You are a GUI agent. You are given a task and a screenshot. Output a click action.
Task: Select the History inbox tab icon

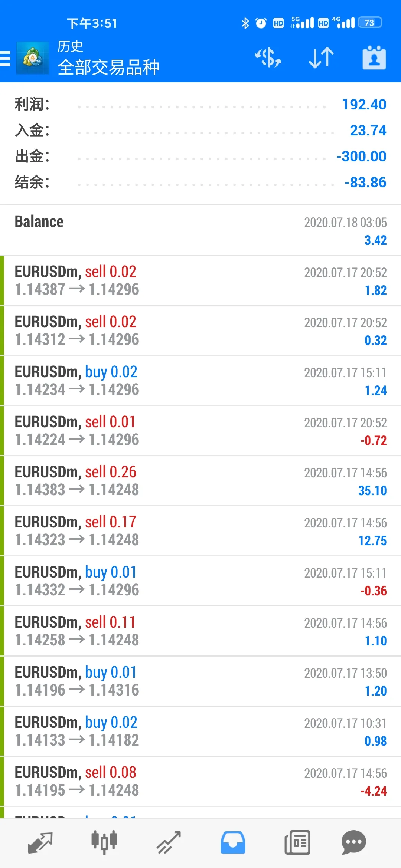pyautogui.click(x=233, y=842)
